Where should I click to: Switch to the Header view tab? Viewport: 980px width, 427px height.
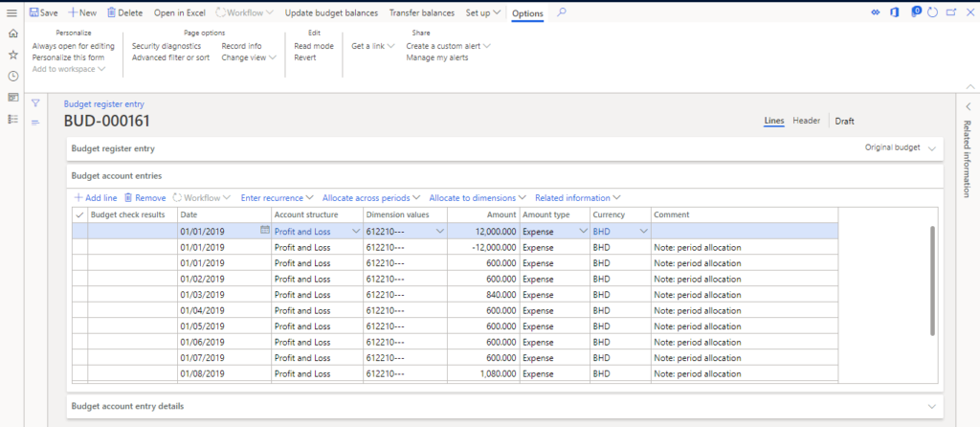click(806, 121)
